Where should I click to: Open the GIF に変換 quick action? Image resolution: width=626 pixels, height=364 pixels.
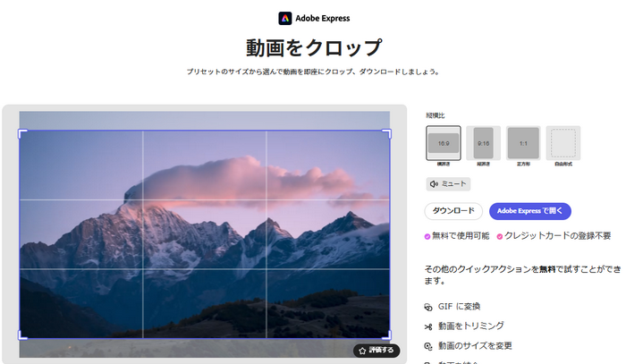[x=459, y=307]
